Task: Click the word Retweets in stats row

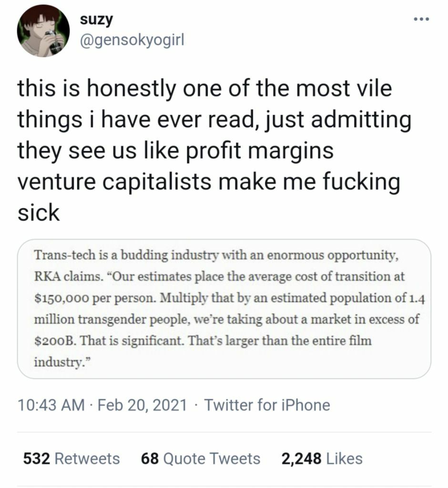Action: click(87, 459)
